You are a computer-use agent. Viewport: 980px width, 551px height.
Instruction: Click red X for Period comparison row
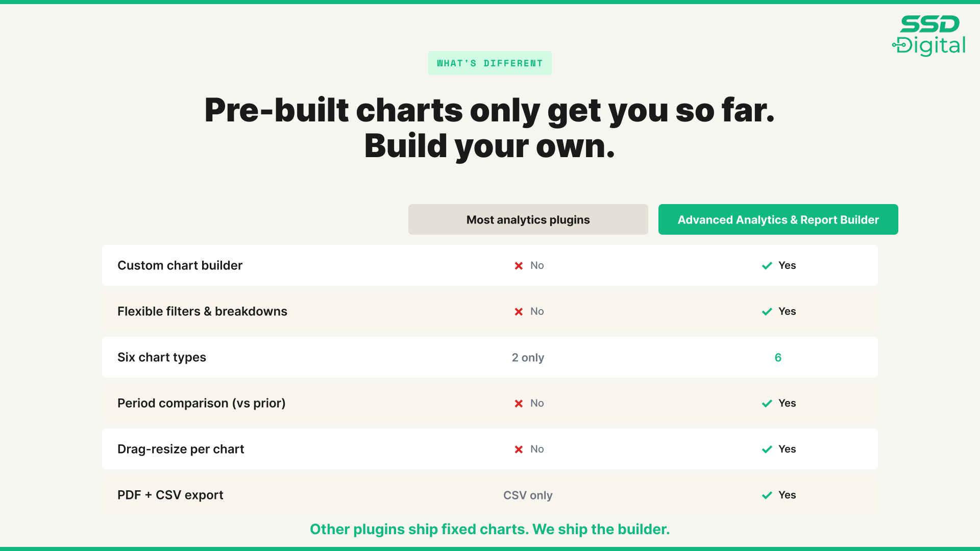[x=519, y=404]
